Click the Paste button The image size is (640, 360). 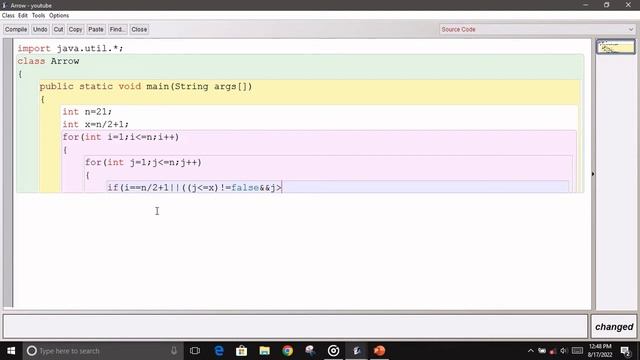tap(96, 29)
